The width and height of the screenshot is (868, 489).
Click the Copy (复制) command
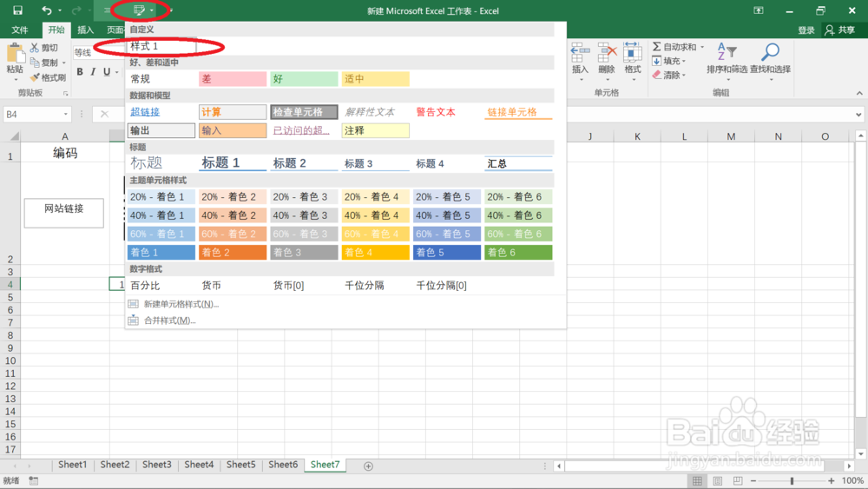click(x=44, y=63)
